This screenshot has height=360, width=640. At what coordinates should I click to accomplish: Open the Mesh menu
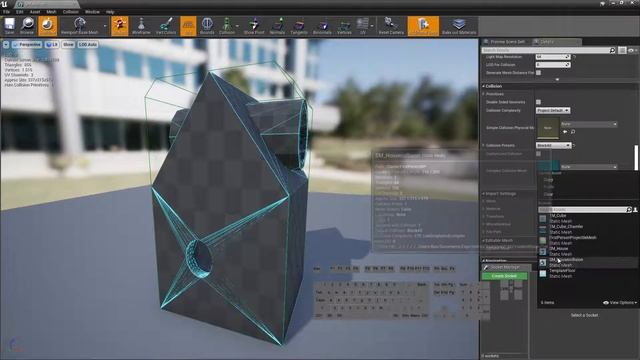[x=51, y=12]
